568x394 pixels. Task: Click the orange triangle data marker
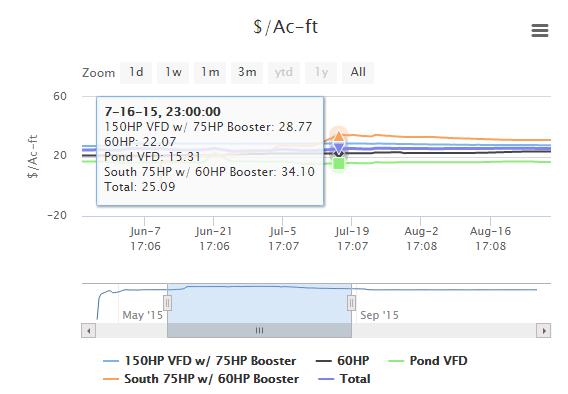click(339, 136)
